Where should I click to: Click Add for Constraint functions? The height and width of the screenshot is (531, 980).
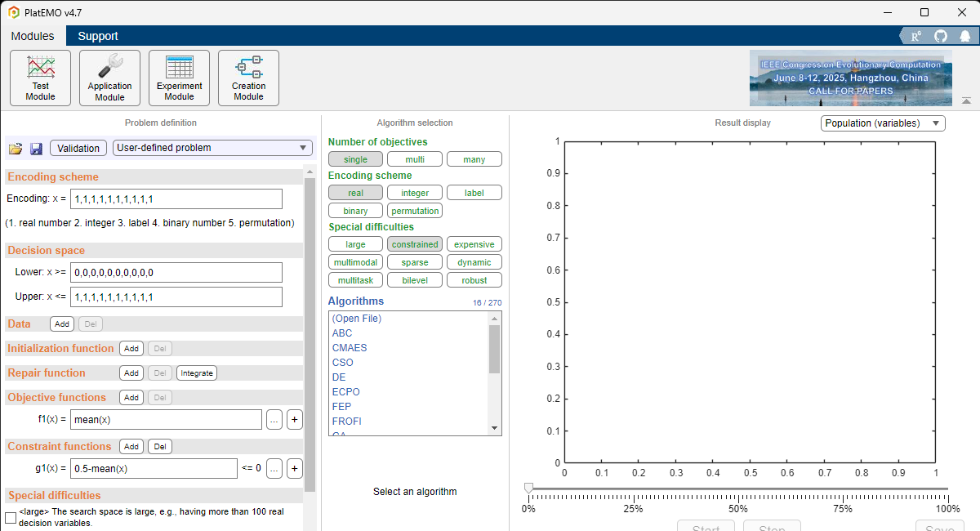tap(131, 447)
